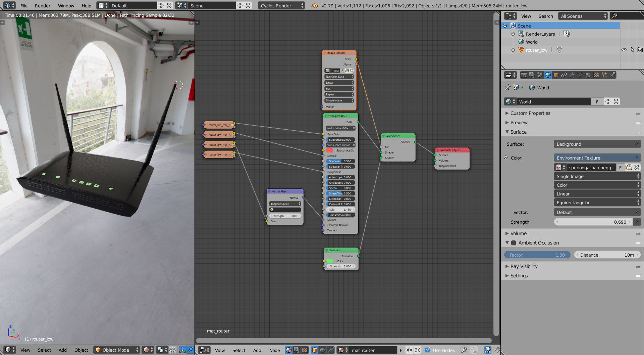This screenshot has height=355, width=644.
Task: Open the Modifiers properties tab (wrench icon)
Action: tap(572, 75)
